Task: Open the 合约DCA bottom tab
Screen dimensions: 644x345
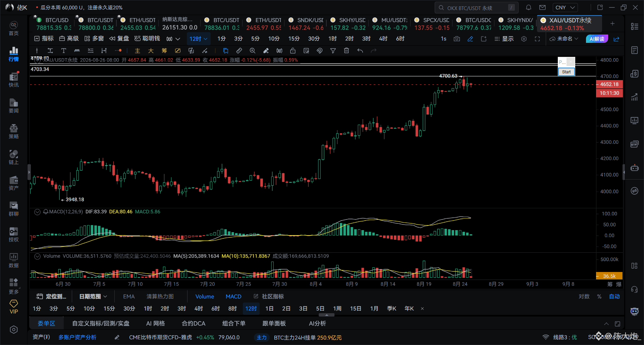Action: [x=194, y=324]
